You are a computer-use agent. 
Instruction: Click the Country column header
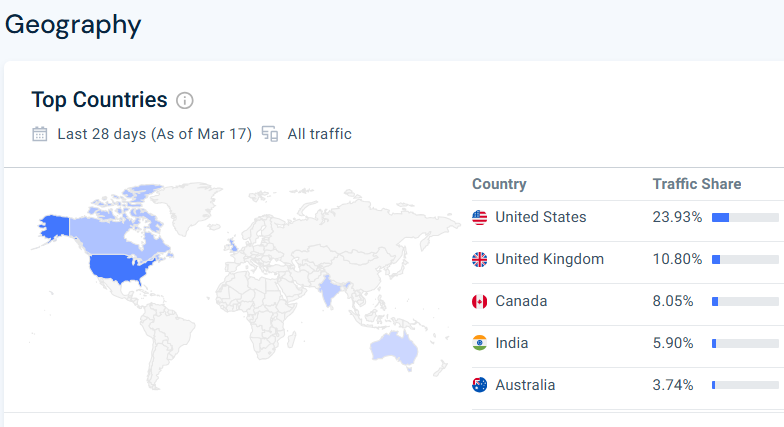click(499, 184)
